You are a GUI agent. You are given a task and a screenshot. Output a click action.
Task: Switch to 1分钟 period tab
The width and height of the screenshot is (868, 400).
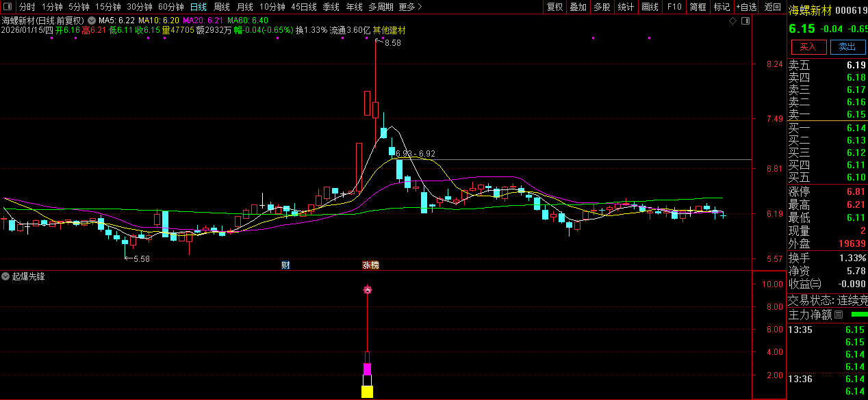point(52,7)
